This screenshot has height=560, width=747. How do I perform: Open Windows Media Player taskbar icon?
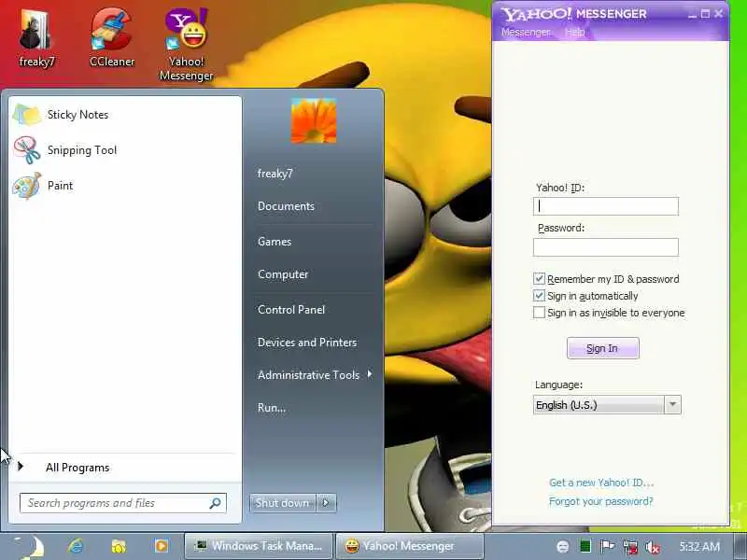[162, 546]
